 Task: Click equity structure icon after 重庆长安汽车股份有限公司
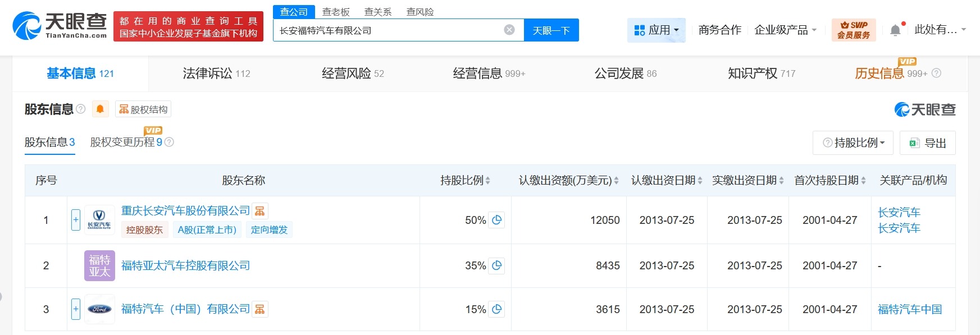(259, 211)
